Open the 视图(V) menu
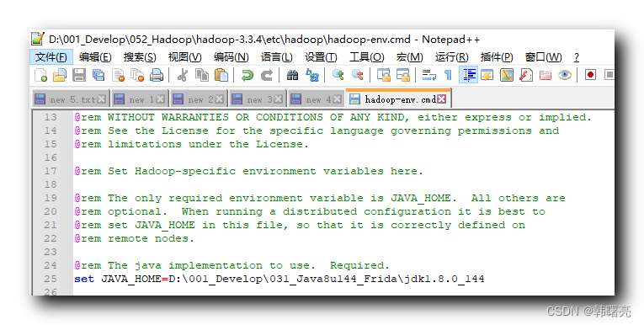 pyautogui.click(x=185, y=57)
